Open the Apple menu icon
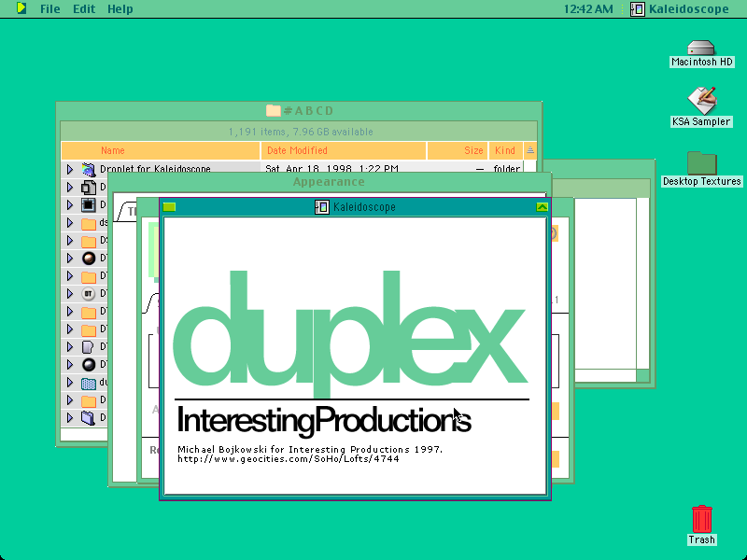 [x=21, y=8]
